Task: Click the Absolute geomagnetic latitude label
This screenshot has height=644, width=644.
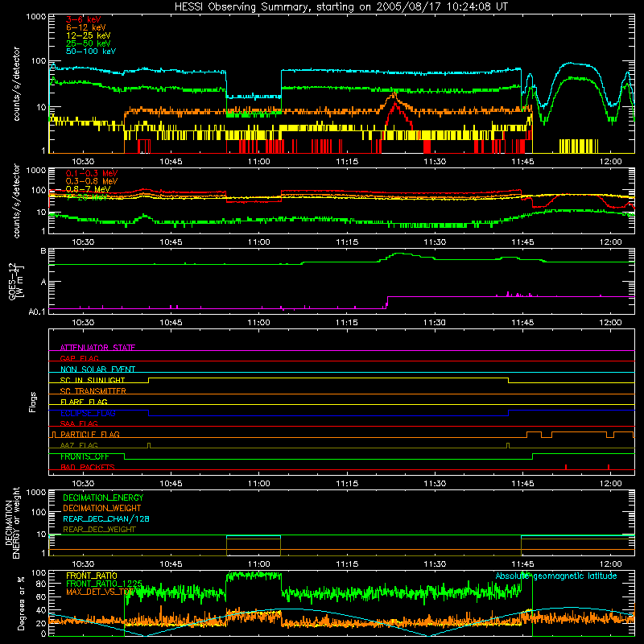Action: pyautogui.click(x=556, y=576)
